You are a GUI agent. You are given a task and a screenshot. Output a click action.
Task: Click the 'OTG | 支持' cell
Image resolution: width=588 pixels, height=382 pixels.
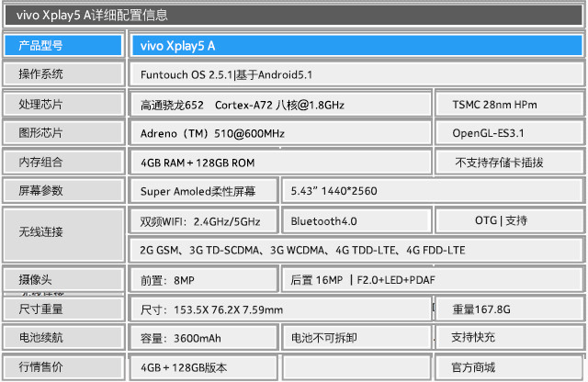coord(509,220)
